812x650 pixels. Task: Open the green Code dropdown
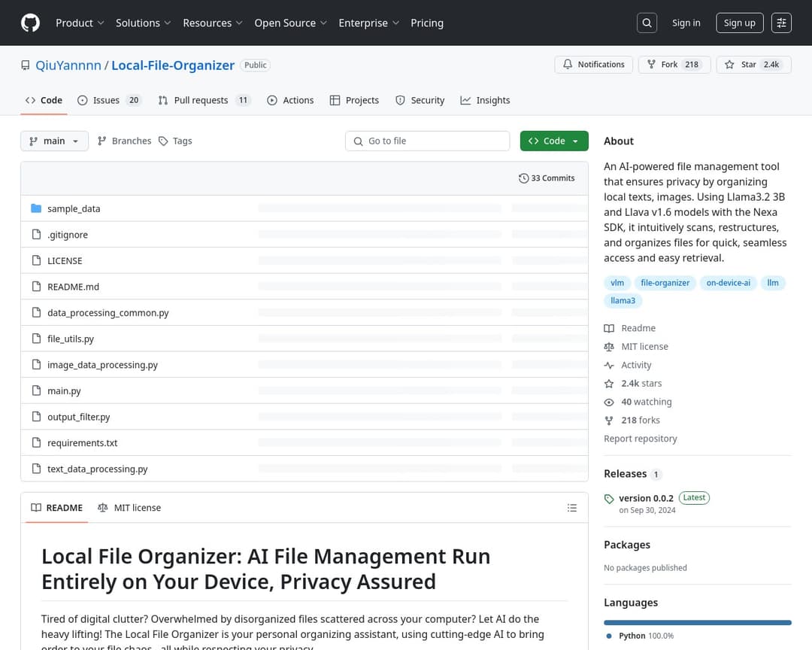[554, 141]
